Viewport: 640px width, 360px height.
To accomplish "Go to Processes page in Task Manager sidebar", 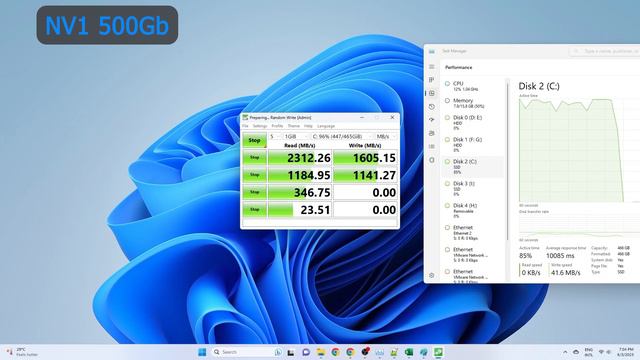I will (432, 80).
